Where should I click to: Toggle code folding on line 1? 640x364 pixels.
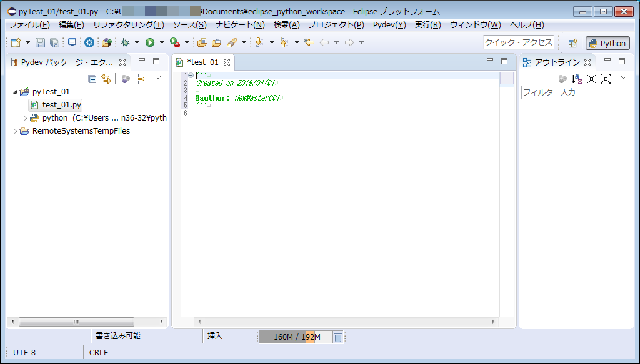191,75
